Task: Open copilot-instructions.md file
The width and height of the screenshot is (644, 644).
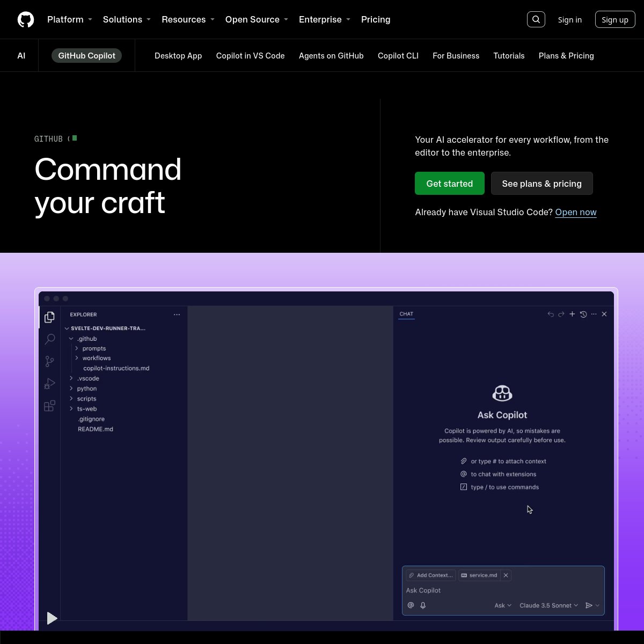Action: coord(116,368)
